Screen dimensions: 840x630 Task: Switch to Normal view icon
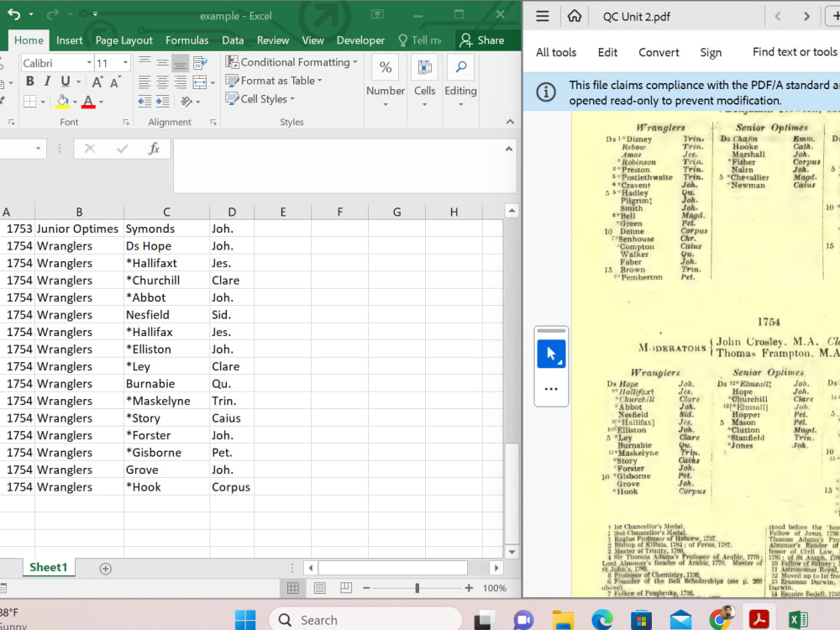(293, 588)
